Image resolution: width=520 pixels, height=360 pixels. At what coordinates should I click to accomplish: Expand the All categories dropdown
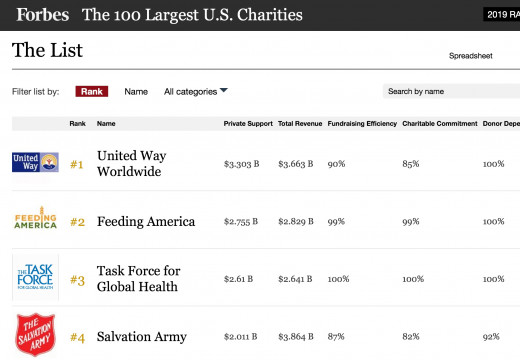tap(195, 91)
